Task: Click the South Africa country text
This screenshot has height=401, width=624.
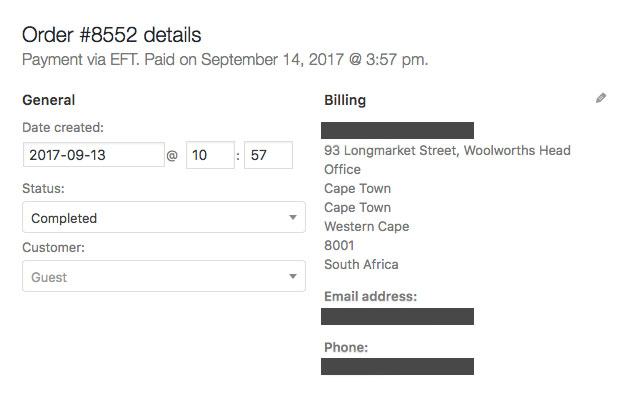Action: click(x=361, y=265)
